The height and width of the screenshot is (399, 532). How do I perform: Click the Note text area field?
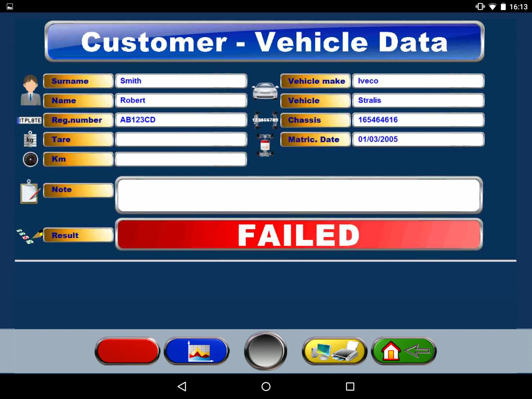[300, 195]
